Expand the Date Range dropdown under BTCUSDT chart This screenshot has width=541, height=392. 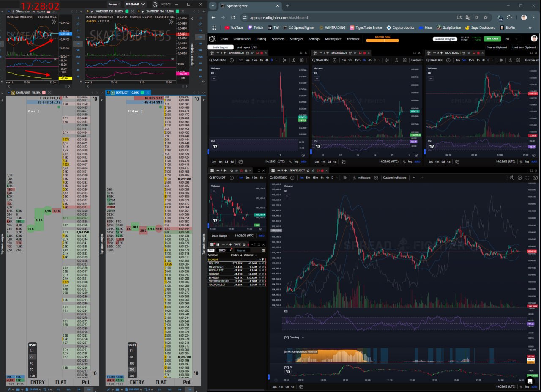tap(221, 236)
